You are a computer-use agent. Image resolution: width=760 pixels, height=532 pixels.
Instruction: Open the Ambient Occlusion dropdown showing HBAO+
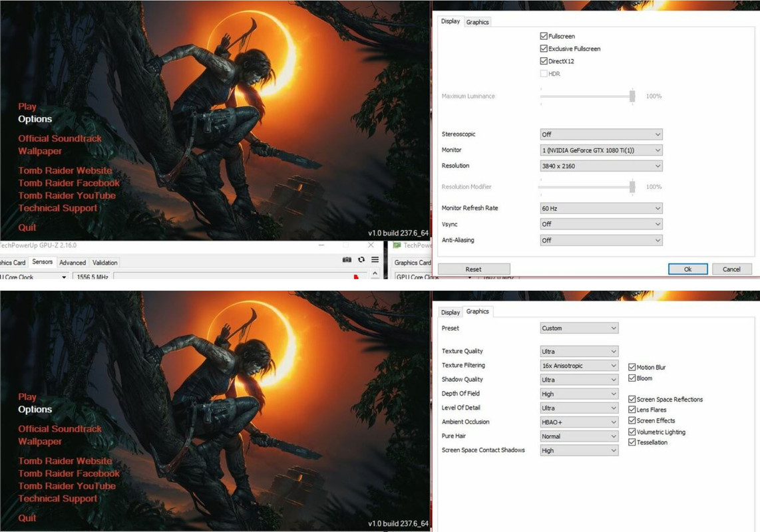[579, 422]
